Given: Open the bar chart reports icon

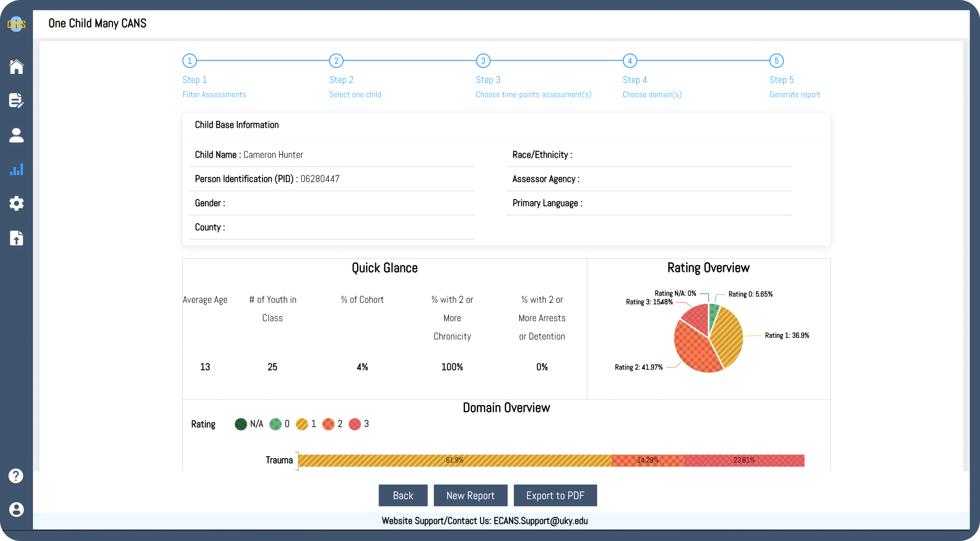Looking at the screenshot, I should (x=16, y=169).
